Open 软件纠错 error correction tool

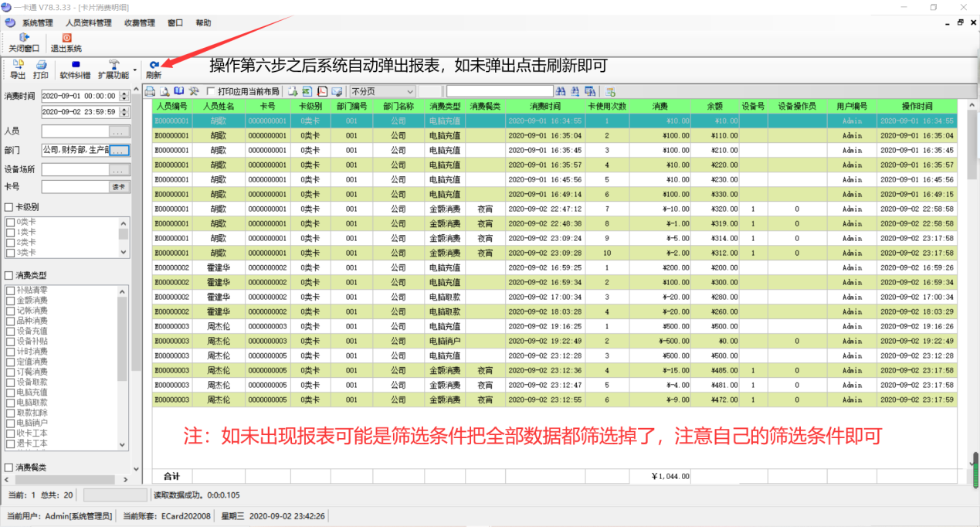(75, 65)
